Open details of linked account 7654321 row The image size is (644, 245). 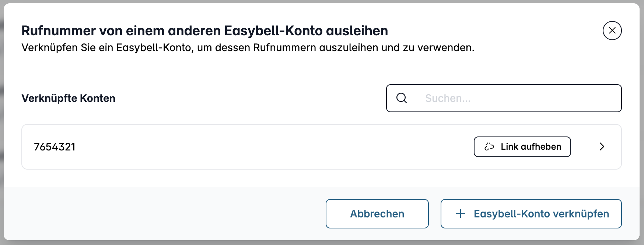pos(322,147)
